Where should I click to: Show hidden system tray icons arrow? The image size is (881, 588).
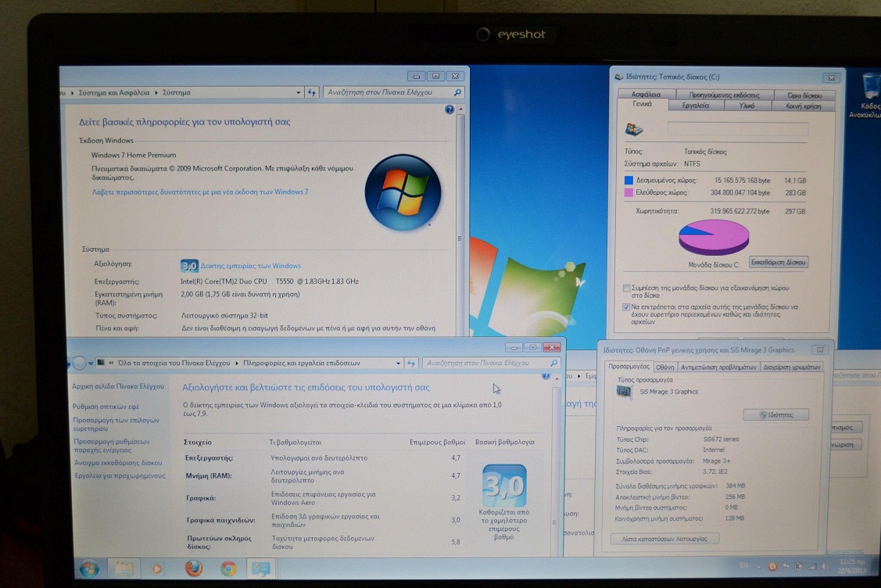758,567
